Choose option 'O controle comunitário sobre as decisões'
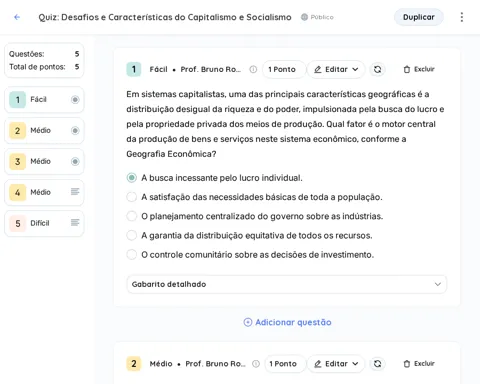Screen dimensions: 480x384 132,255
